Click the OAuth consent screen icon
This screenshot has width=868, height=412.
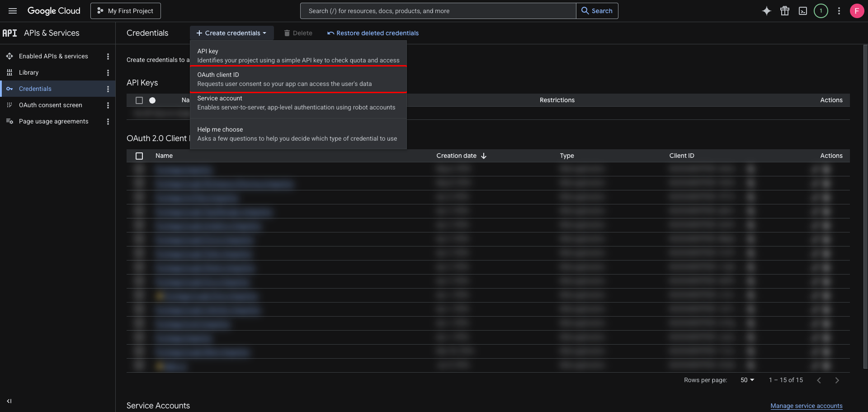click(x=9, y=105)
